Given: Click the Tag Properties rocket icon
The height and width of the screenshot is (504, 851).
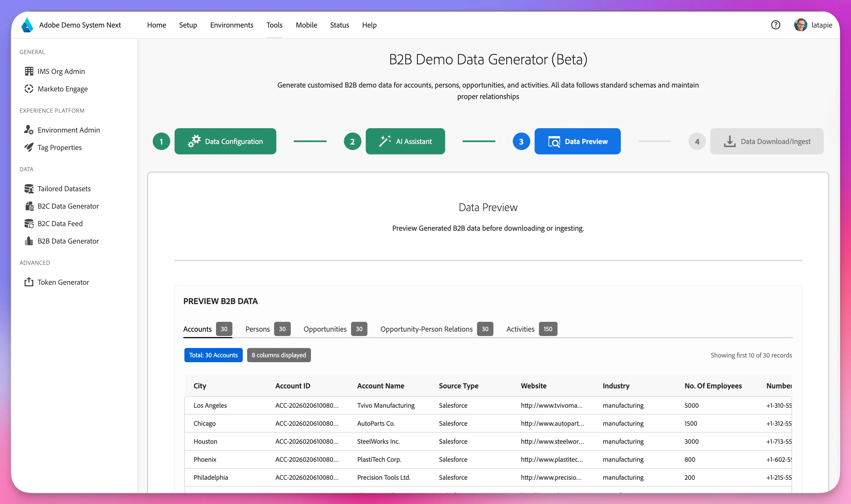Looking at the screenshot, I should (29, 147).
